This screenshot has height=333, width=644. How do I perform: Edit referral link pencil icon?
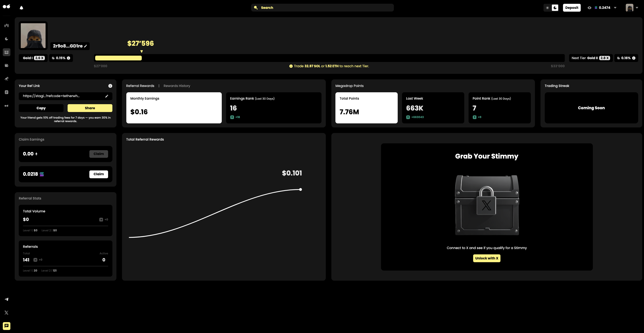(107, 96)
